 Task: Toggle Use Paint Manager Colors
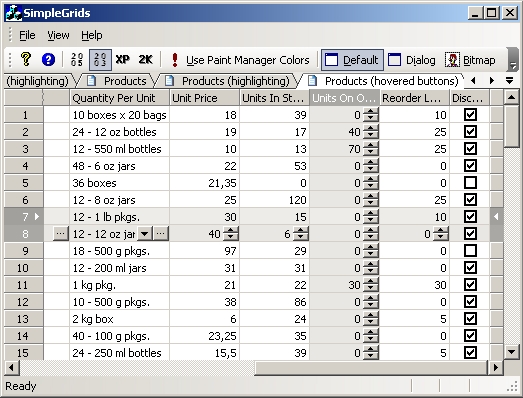pos(240,60)
